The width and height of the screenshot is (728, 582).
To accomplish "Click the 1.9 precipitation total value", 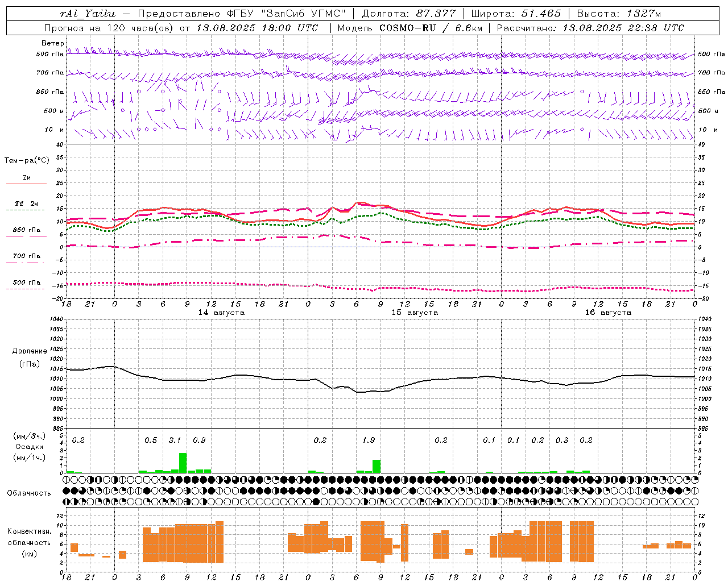I will (369, 440).
